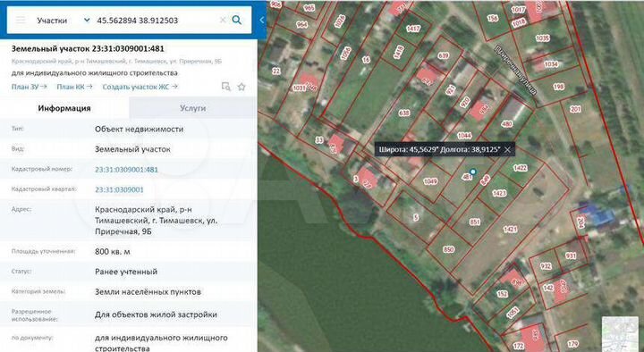The width and height of the screenshot is (644, 352).
Task: Switch to the Информация tab
Action: pyautogui.click(x=64, y=108)
